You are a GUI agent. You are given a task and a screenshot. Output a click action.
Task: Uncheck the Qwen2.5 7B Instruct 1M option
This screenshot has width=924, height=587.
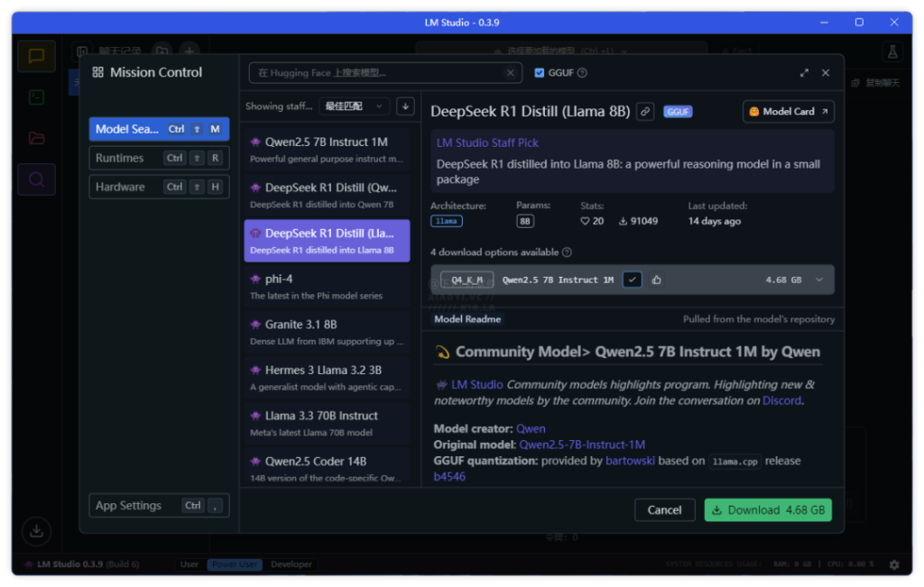633,280
